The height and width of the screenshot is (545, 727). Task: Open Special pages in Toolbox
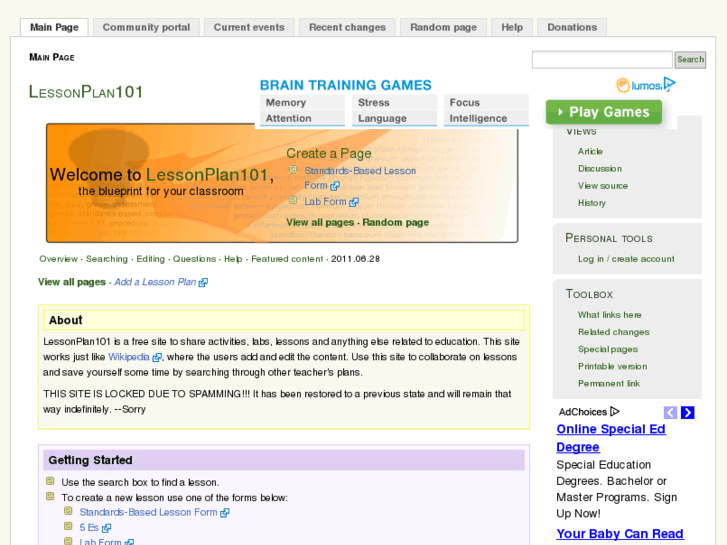(608, 349)
